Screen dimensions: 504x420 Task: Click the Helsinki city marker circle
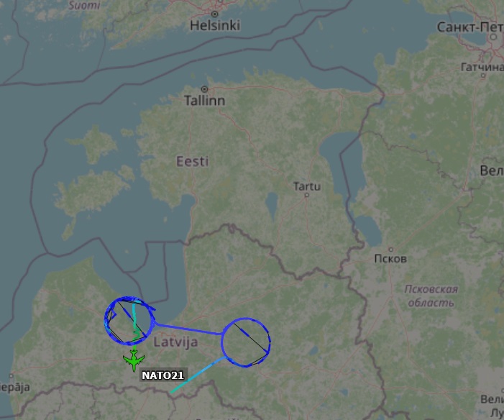coord(214,14)
